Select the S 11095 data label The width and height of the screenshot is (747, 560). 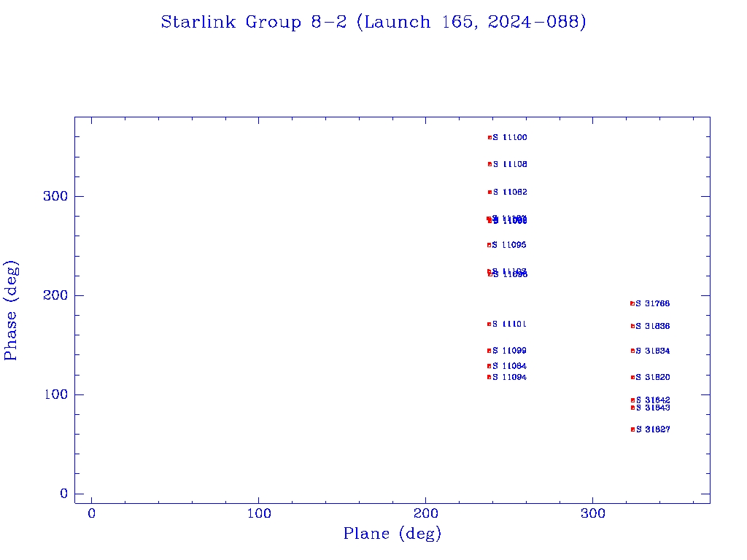(509, 245)
